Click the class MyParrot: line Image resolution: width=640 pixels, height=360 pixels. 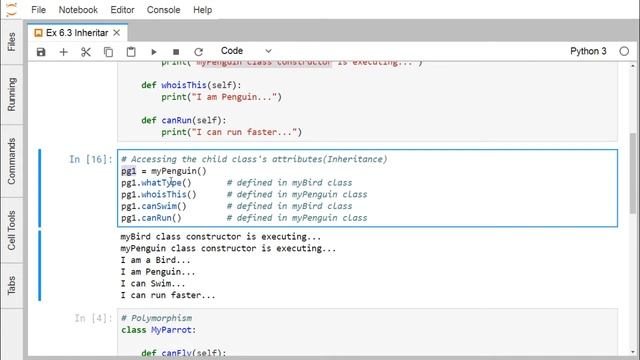[x=158, y=330]
